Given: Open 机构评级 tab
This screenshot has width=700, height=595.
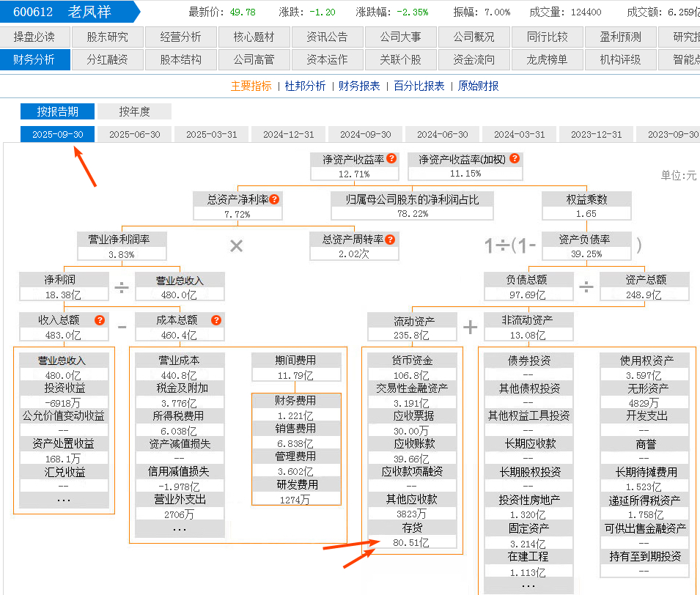Looking at the screenshot, I should (x=620, y=59).
